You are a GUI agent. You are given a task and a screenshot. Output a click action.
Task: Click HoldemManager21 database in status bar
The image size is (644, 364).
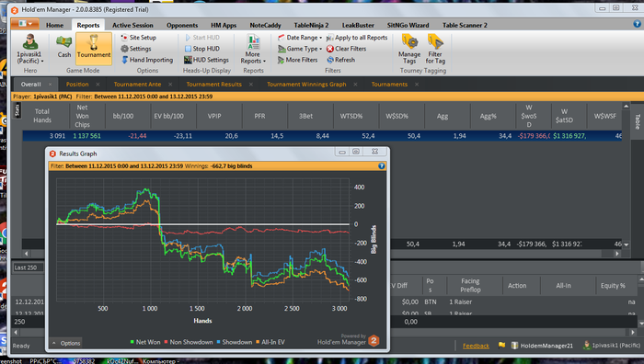coord(542,346)
